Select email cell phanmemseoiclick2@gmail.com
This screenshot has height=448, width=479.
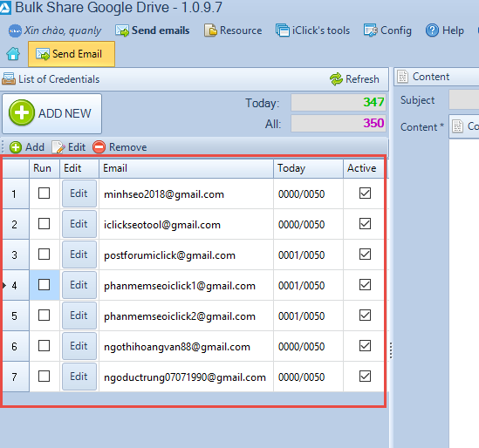[x=186, y=316]
